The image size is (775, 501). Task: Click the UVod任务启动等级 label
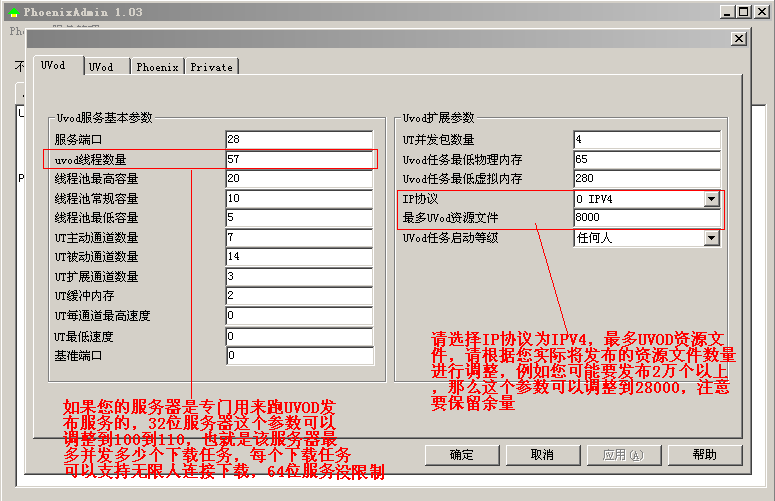451,238
